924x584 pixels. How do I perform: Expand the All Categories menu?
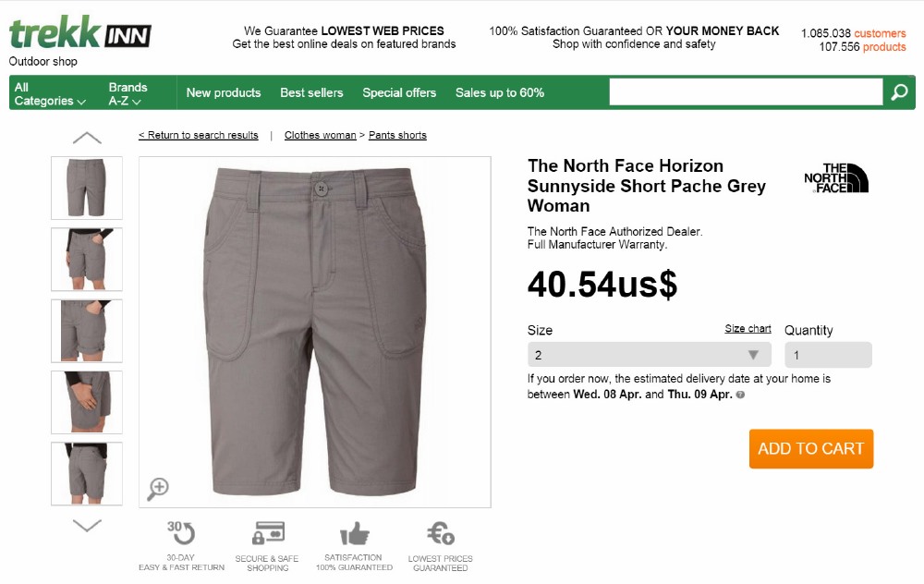pyautogui.click(x=50, y=93)
